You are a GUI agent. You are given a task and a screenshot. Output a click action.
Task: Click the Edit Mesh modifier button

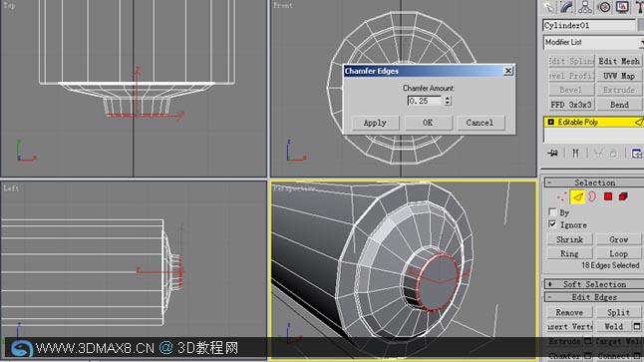point(619,61)
